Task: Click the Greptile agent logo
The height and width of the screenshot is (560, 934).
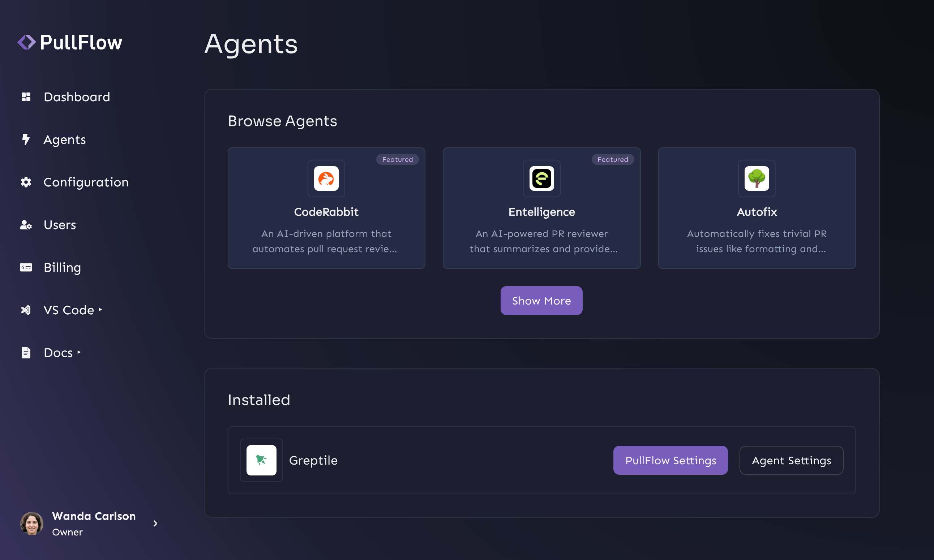Action: (x=261, y=460)
